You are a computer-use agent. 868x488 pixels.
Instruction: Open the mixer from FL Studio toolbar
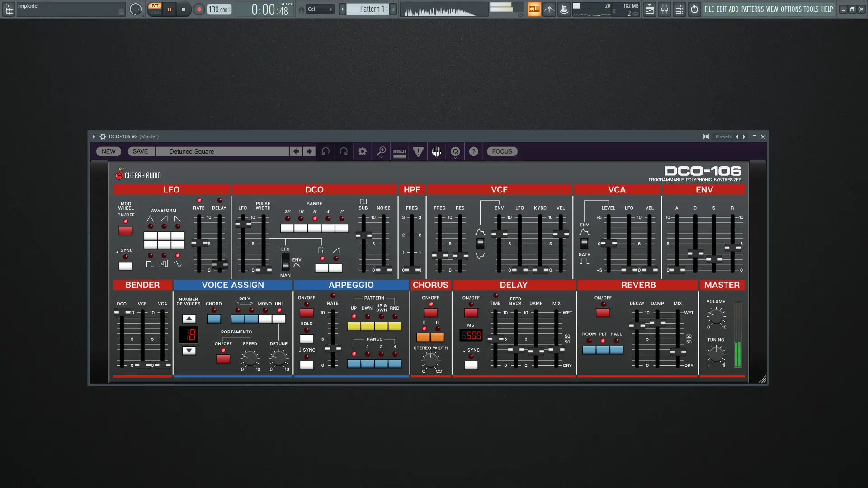point(664,9)
